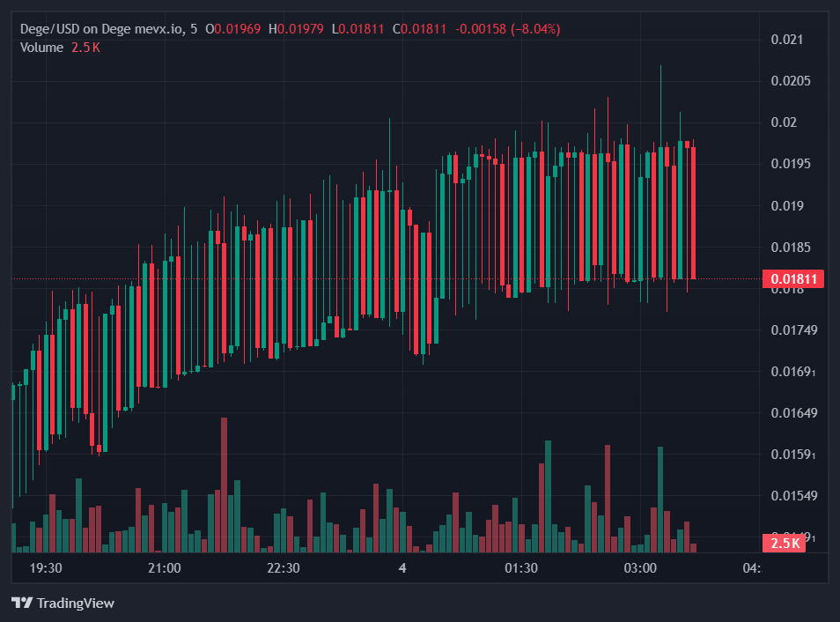
Task: Click the last red candle on chart
Action: (x=694, y=212)
